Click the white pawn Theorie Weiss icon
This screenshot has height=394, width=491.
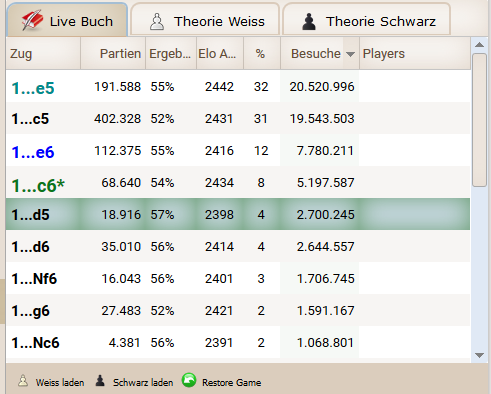(x=157, y=22)
